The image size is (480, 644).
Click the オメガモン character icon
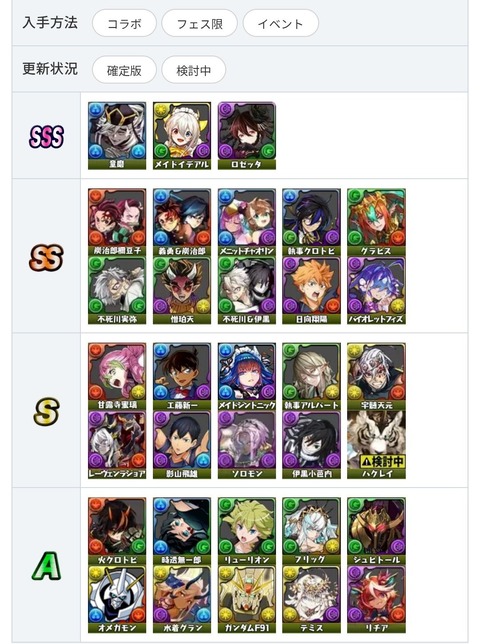tap(117, 599)
